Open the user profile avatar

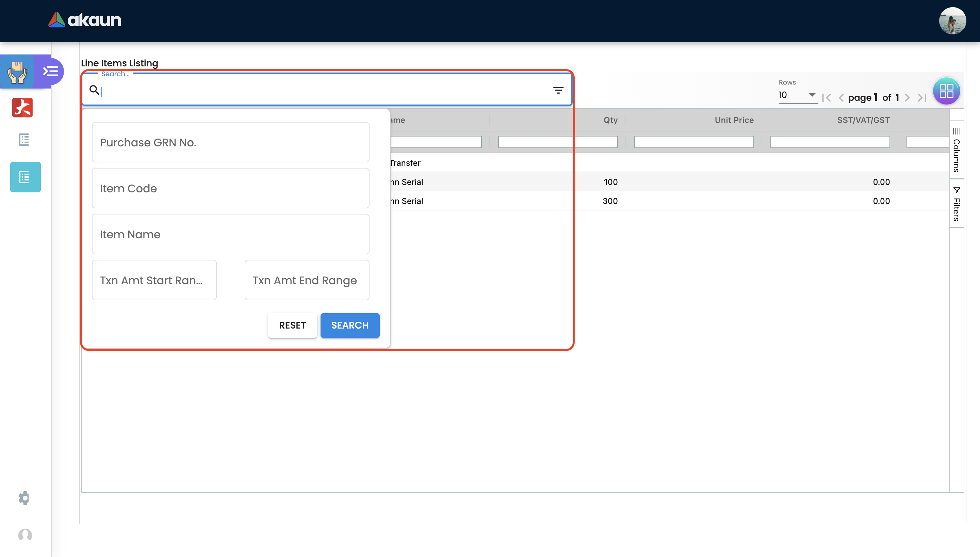point(952,21)
